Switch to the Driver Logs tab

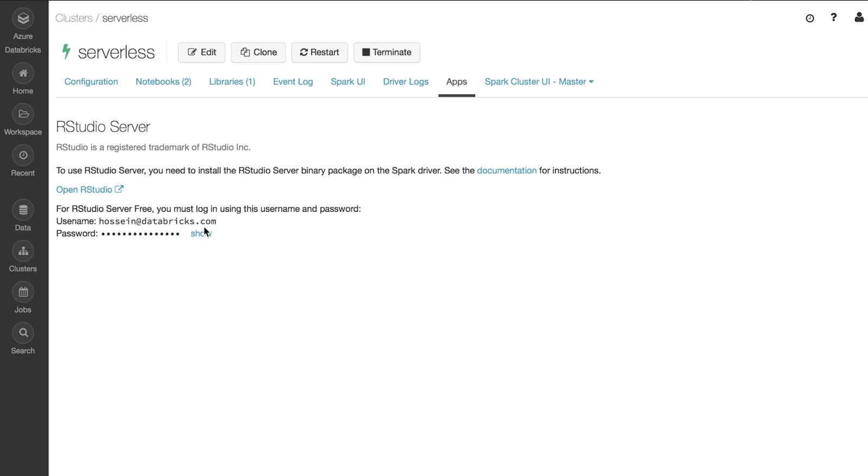(x=405, y=82)
